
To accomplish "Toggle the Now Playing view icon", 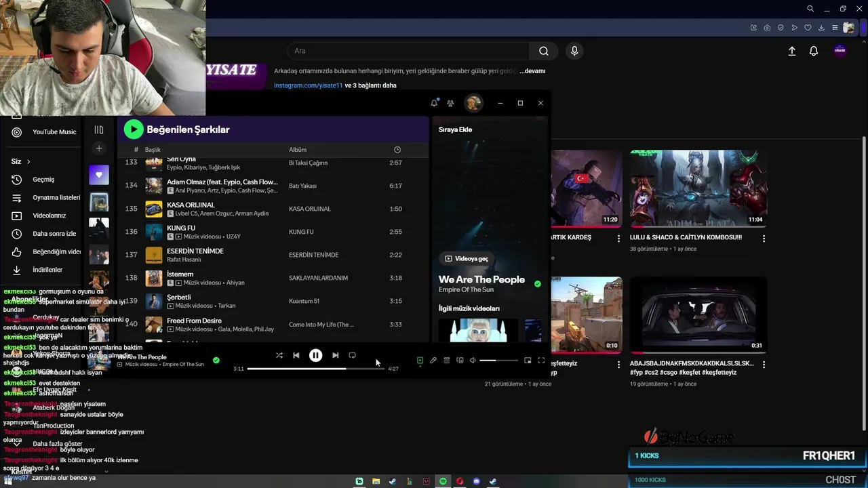I will click(420, 361).
